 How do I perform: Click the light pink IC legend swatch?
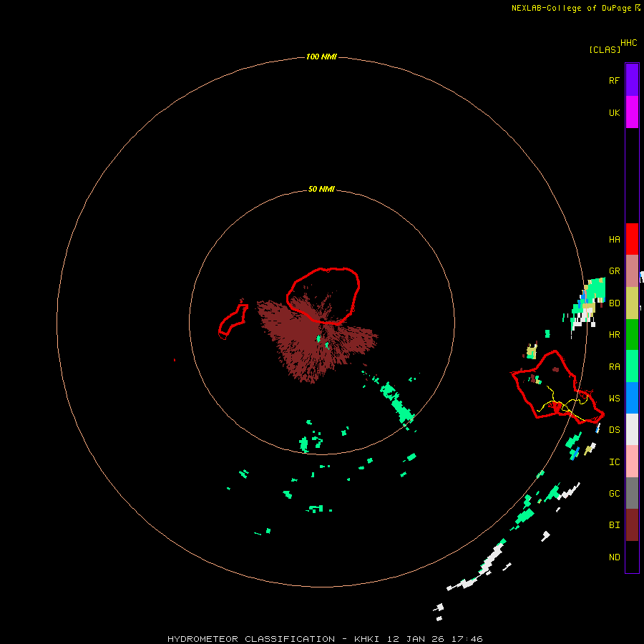[632, 462]
